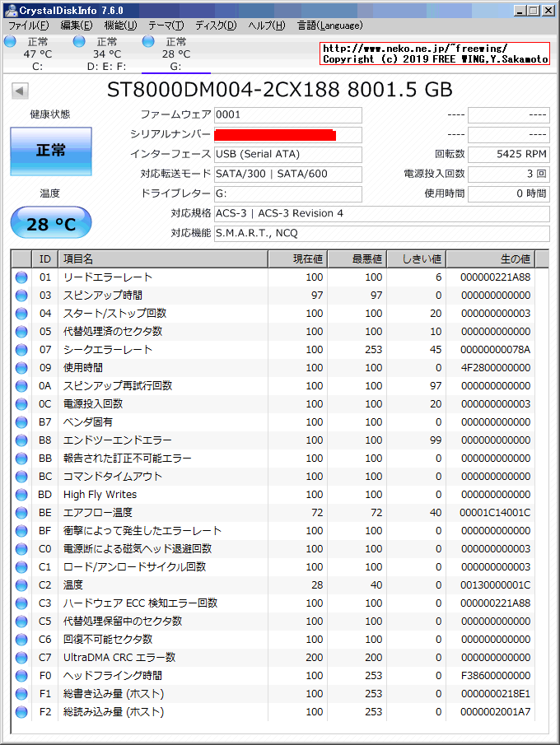Click the redacted serial number field

(x=288, y=135)
